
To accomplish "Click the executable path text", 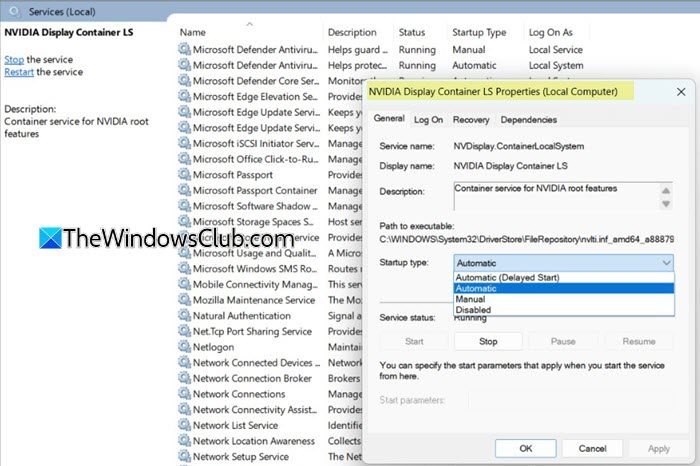I will coord(527,239).
